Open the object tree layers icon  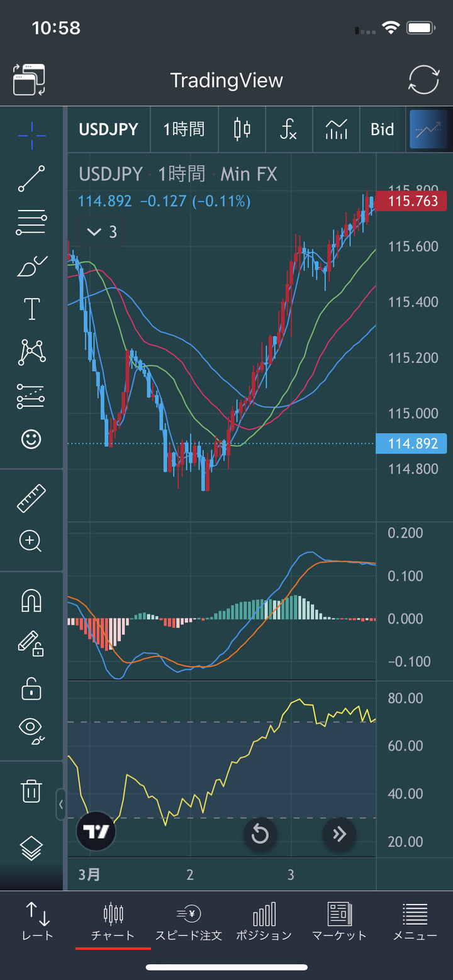[x=31, y=848]
